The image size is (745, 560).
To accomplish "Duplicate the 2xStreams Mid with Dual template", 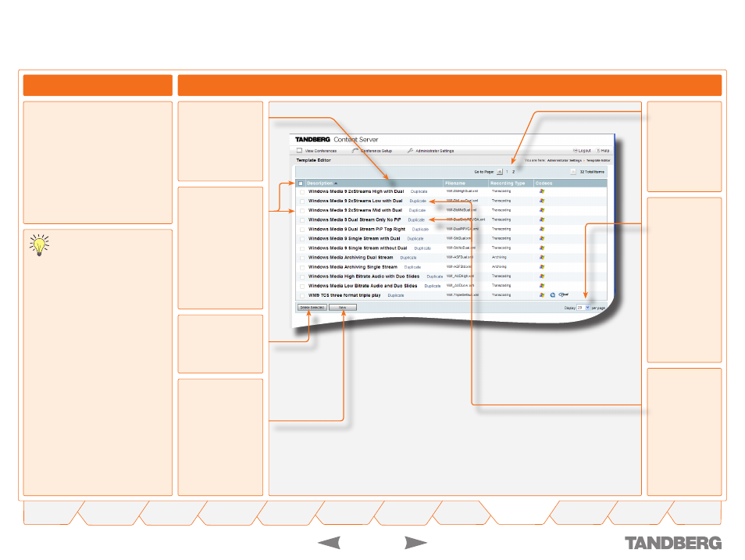I will (418, 210).
